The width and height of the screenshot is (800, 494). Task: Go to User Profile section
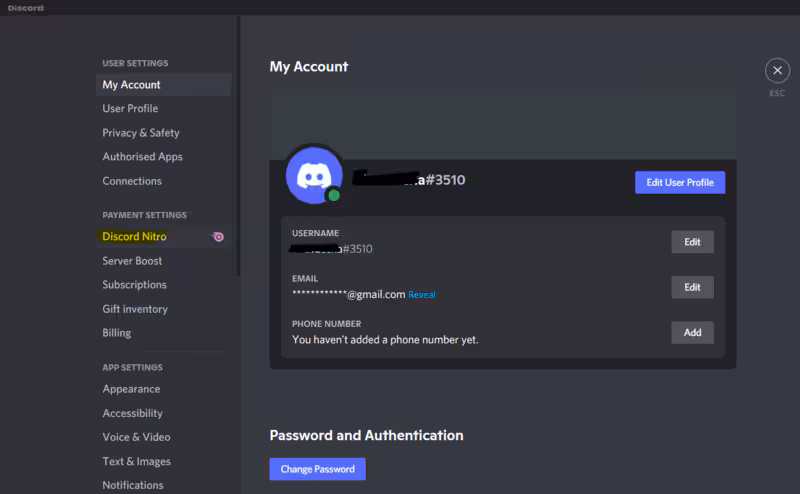click(x=130, y=109)
